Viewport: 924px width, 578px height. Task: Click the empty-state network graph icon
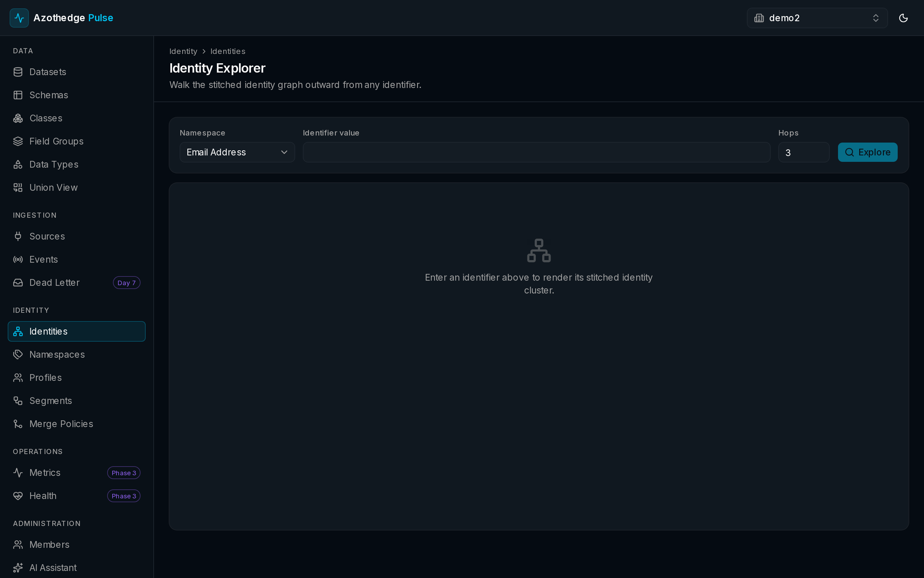539,250
